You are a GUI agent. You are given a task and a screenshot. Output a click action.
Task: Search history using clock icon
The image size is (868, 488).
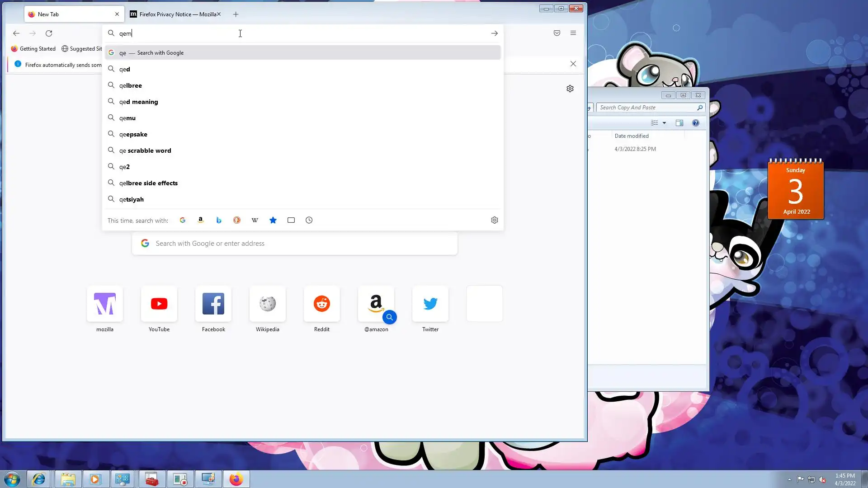tap(309, 220)
